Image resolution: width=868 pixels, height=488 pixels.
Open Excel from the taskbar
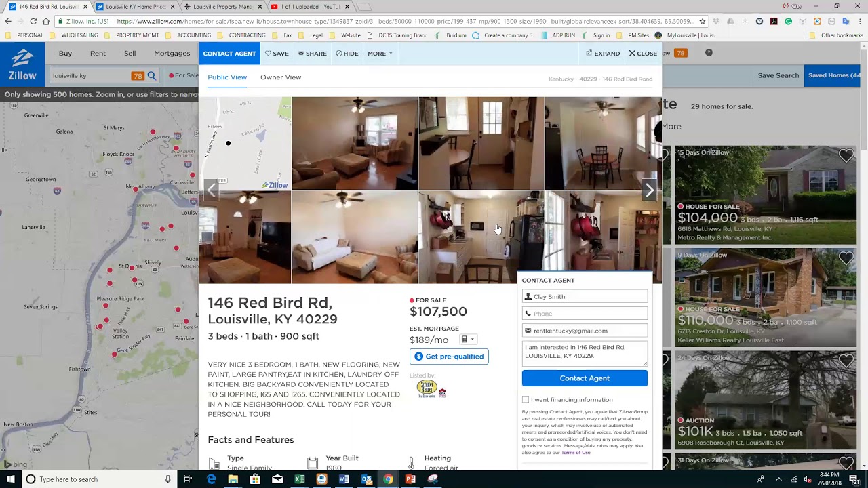point(300,479)
